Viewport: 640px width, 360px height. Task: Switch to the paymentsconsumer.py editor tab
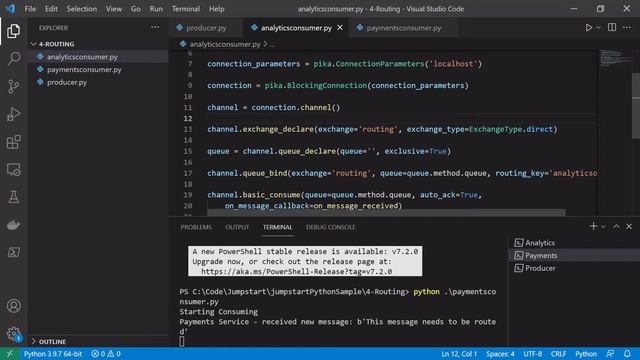point(403,28)
